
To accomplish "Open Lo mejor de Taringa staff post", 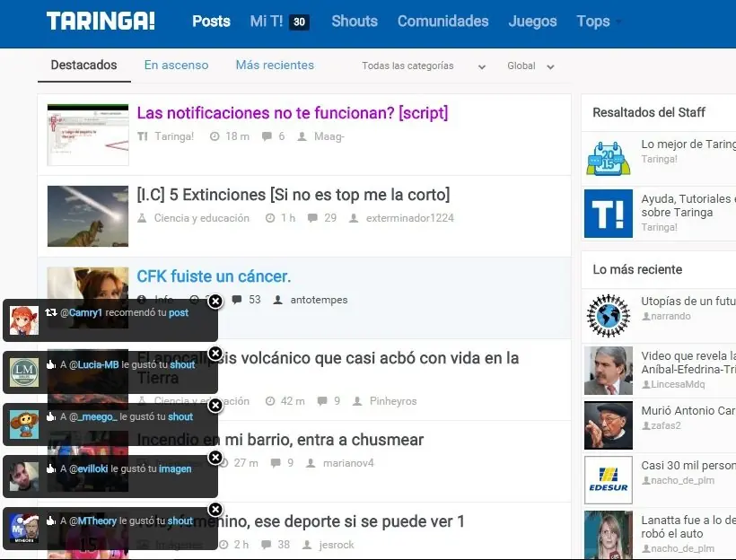I will pyautogui.click(x=688, y=144).
